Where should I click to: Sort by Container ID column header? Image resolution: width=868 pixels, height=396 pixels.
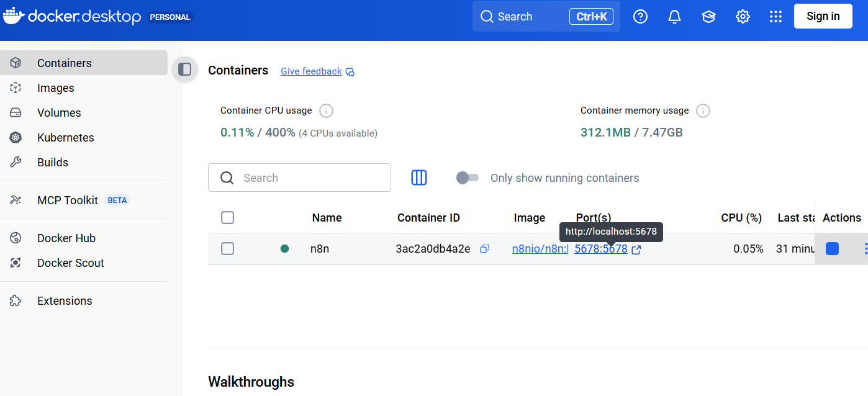pos(428,218)
